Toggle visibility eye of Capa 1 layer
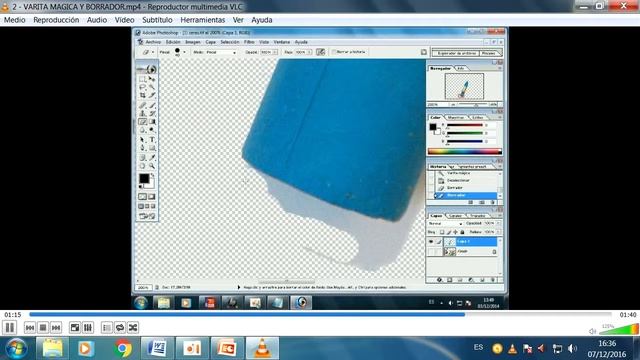 point(431,242)
